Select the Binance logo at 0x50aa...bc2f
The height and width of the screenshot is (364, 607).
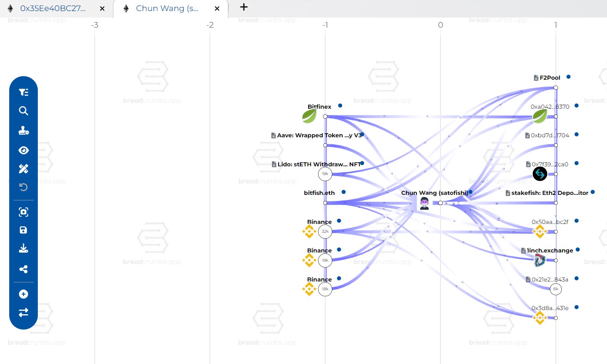point(540,231)
